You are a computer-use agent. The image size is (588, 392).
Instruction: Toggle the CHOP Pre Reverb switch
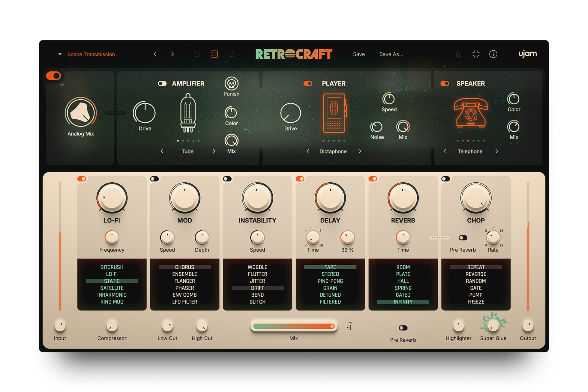pyautogui.click(x=463, y=238)
